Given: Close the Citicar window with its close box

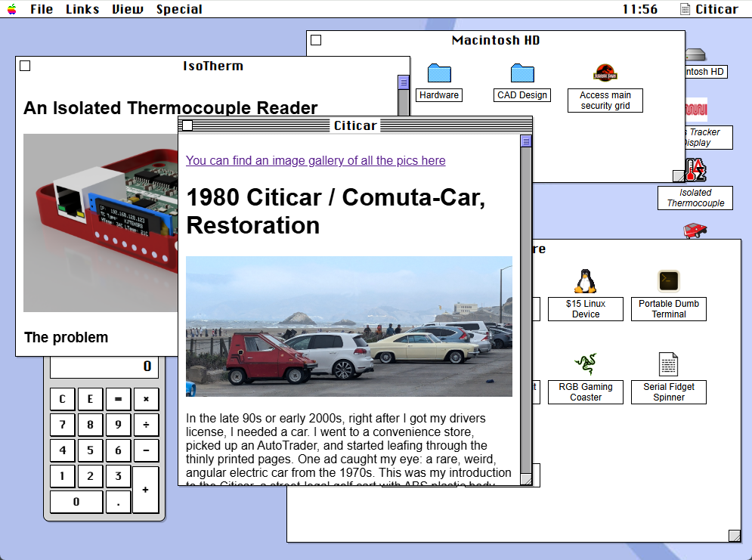Looking at the screenshot, I should pyautogui.click(x=187, y=125).
